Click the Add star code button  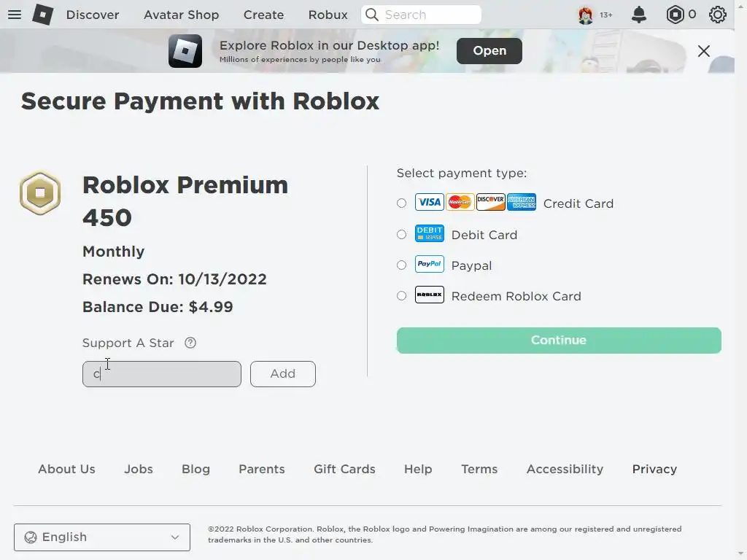tap(283, 374)
